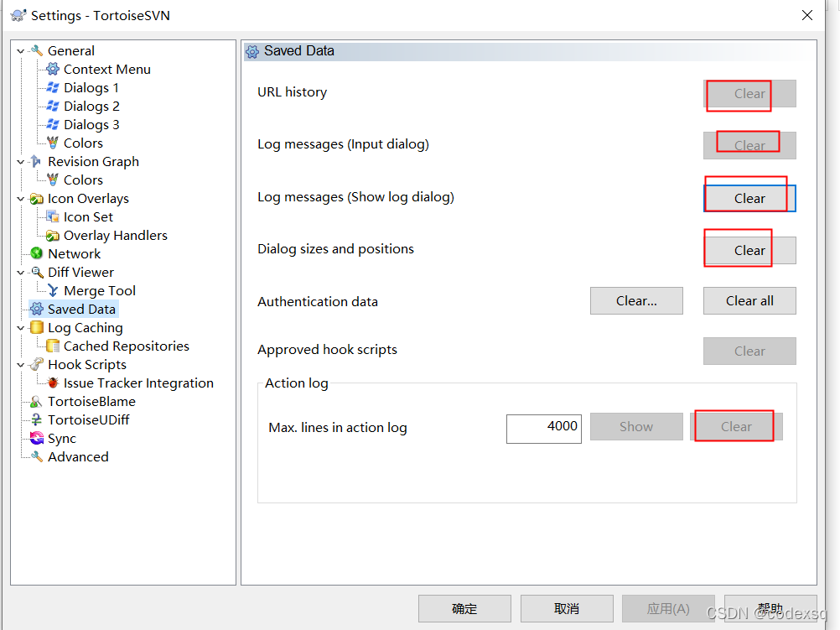The width and height of the screenshot is (840, 630).
Task: Click the 取消 (Cancel) button
Action: pyautogui.click(x=567, y=608)
